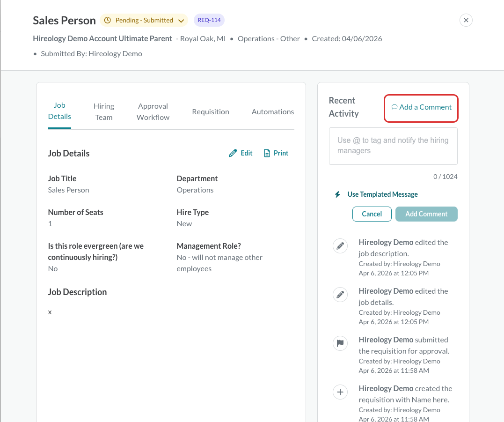Click the clock icon in status badge

tap(108, 20)
